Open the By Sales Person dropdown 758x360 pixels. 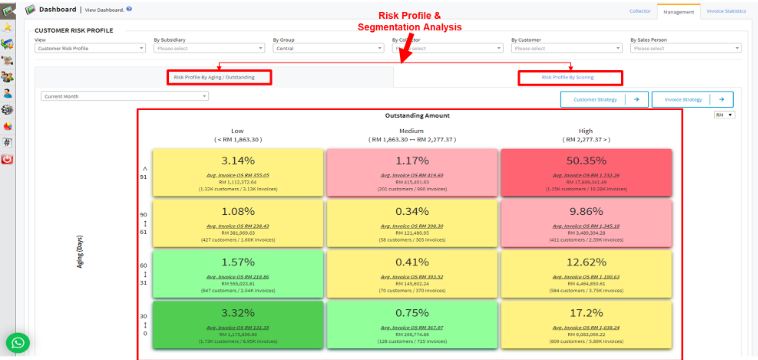[x=685, y=48]
